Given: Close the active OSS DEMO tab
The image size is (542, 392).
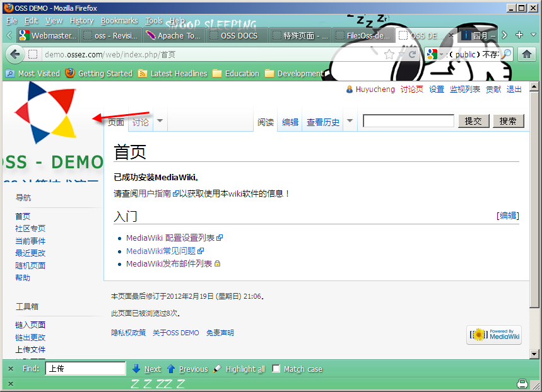Looking at the screenshot, I should [x=451, y=35].
